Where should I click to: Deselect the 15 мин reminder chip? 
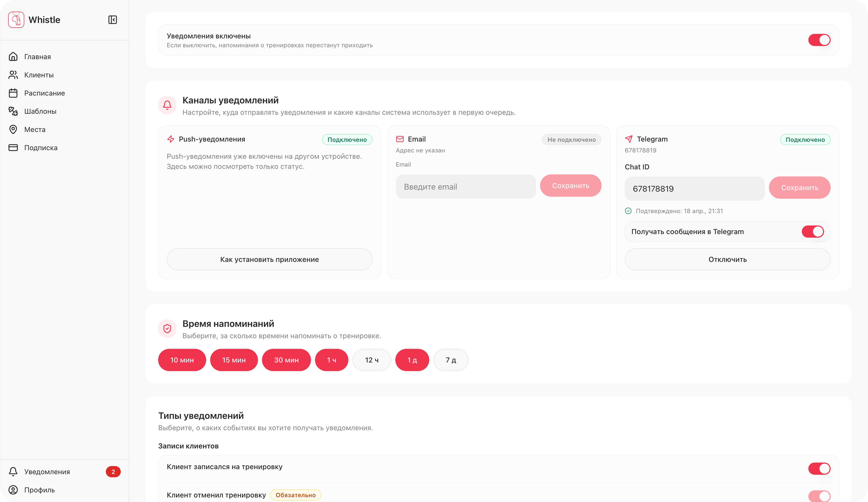pos(234,360)
